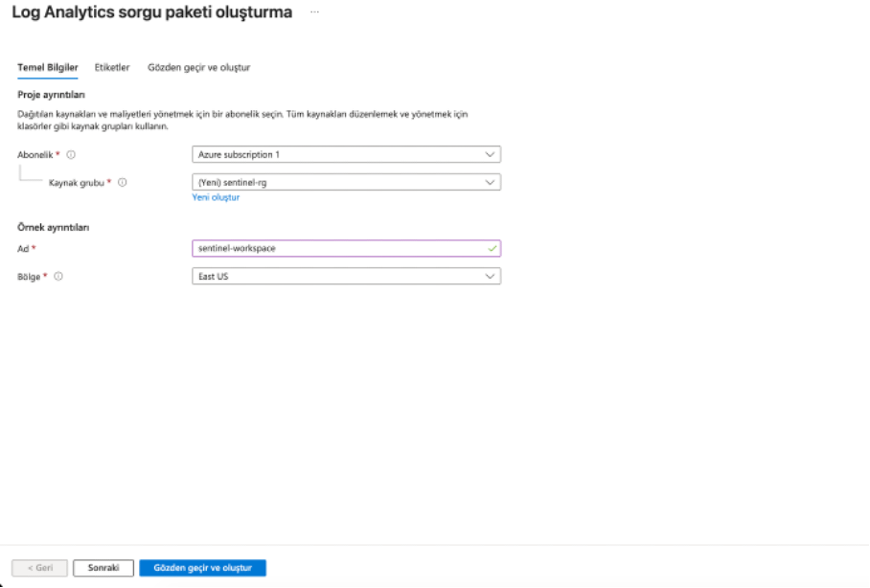Select the Temel Bilgiler tab
Viewport: 870px width, 588px height.
48,68
